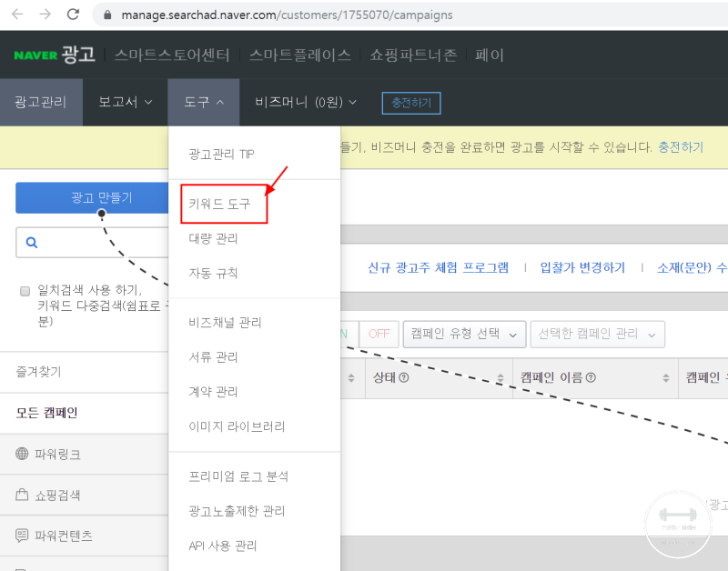
Task: Go to 쇼핑파트너존 link
Action: (x=413, y=55)
